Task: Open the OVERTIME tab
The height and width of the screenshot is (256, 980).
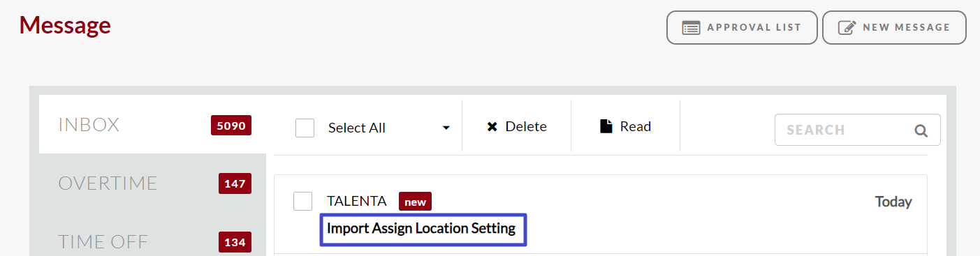Action: [x=152, y=183]
